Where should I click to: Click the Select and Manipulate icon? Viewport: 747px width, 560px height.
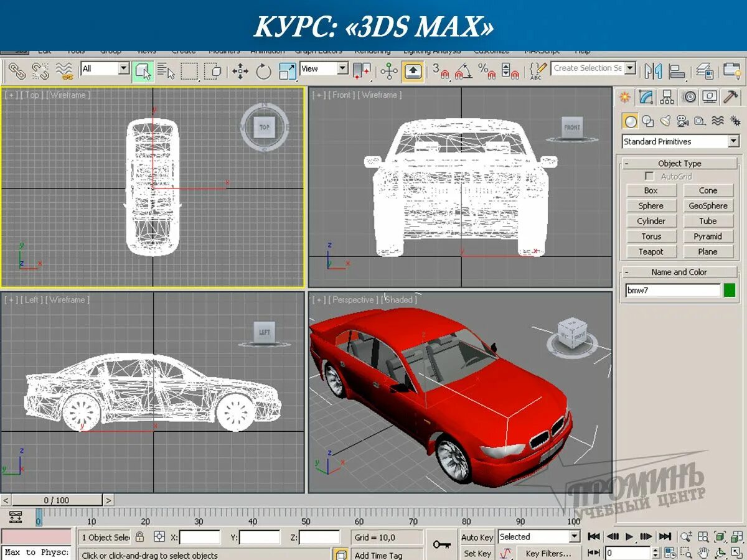coord(389,71)
